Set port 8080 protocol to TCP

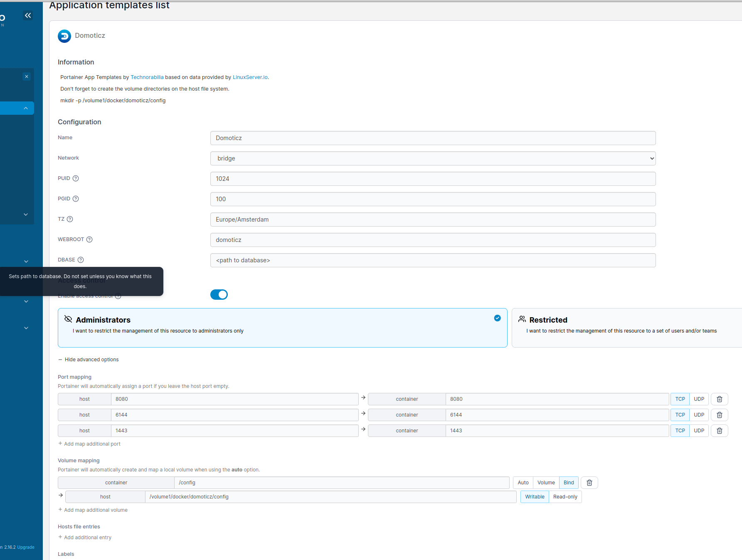pos(680,399)
